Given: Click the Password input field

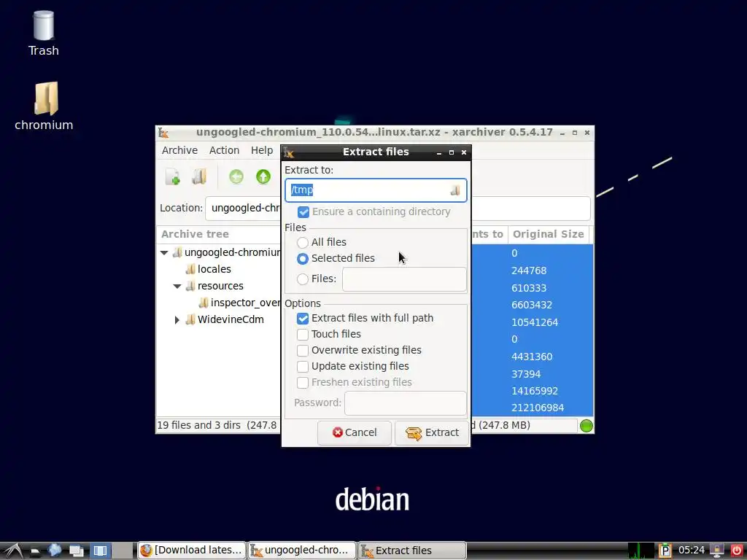Looking at the screenshot, I should point(406,402).
